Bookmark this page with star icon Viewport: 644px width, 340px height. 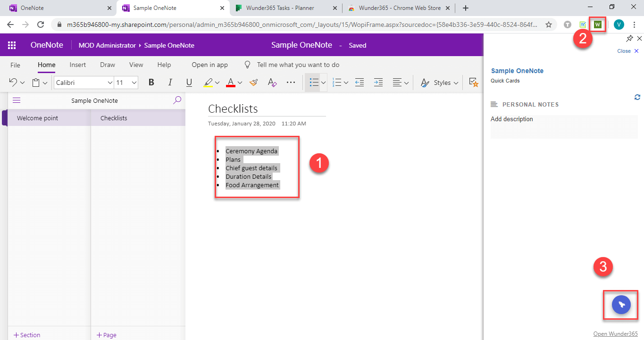click(x=548, y=25)
